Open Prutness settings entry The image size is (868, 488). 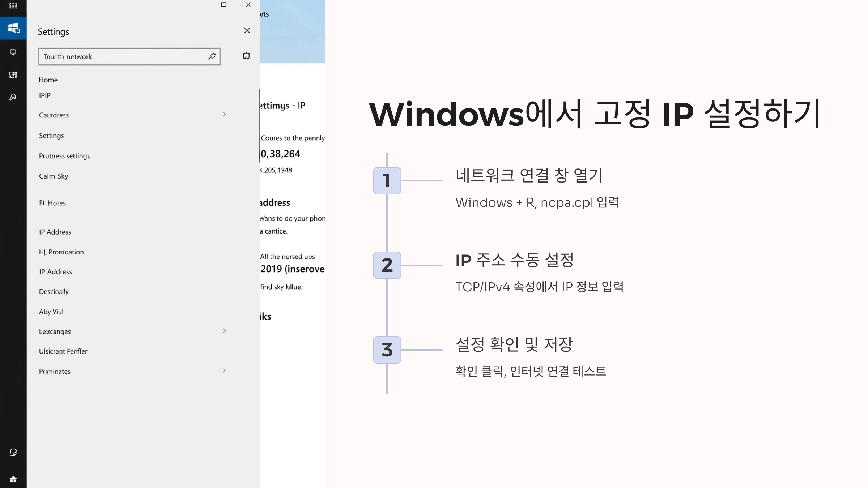click(64, 156)
